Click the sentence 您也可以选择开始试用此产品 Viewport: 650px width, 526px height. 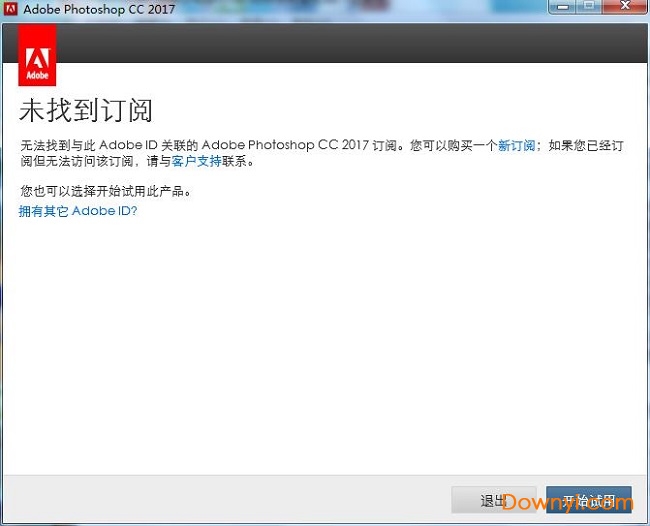(x=105, y=191)
